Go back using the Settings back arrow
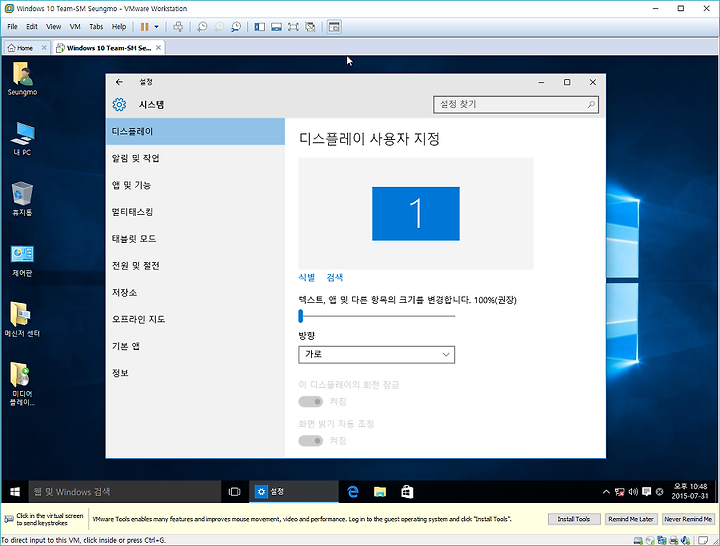 119,82
